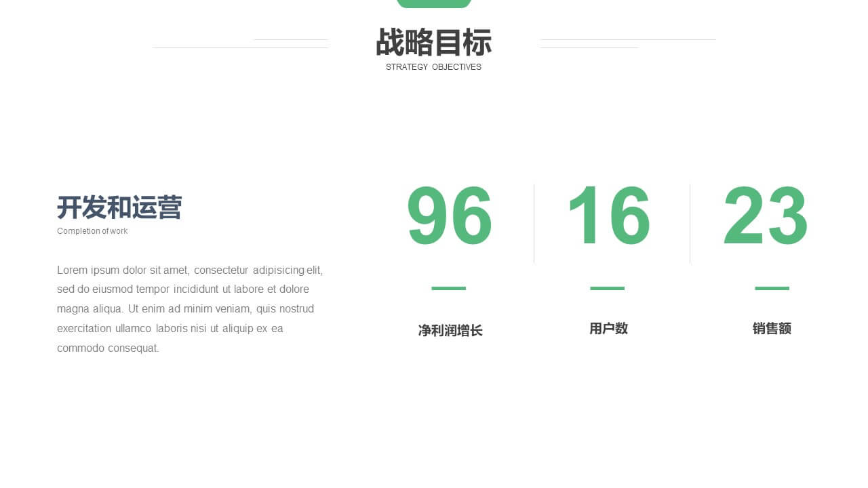The width and height of the screenshot is (868, 488).
Task: Click the large number 23
Action: point(765,217)
